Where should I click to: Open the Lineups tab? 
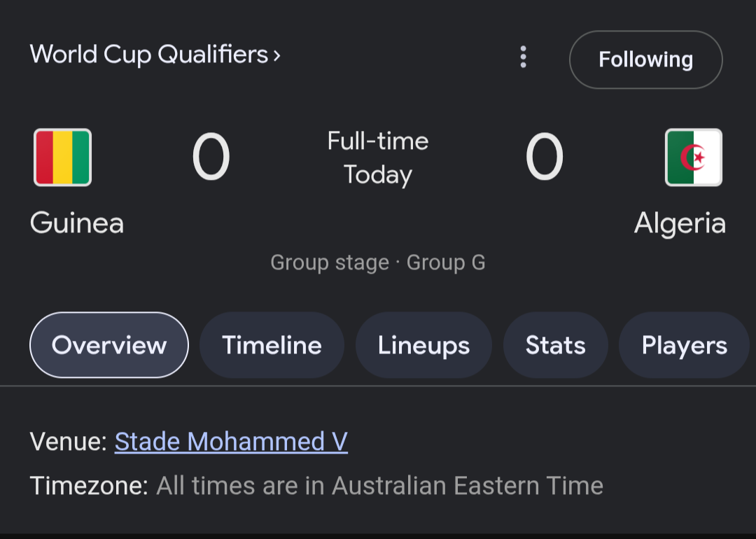423,345
